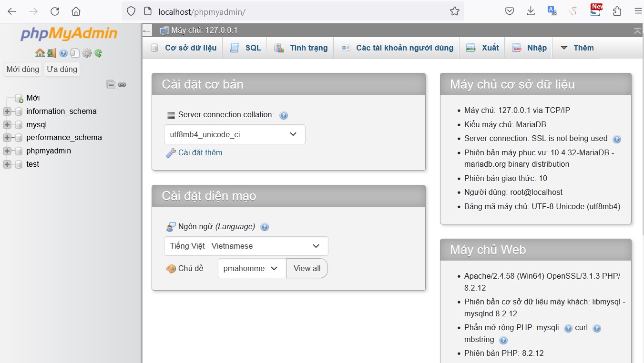Switch to the Nhập tab

(x=529, y=48)
